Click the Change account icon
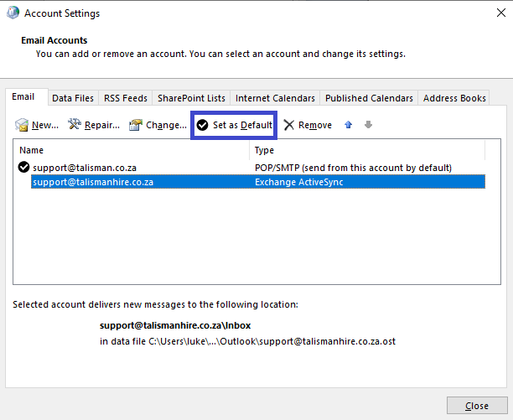 tap(136, 125)
